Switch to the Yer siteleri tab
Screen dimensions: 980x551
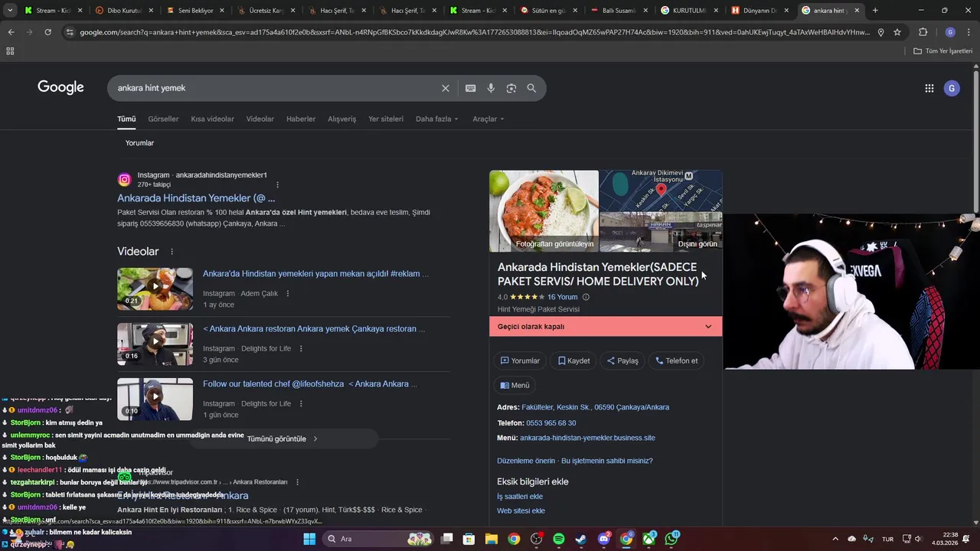(x=386, y=119)
